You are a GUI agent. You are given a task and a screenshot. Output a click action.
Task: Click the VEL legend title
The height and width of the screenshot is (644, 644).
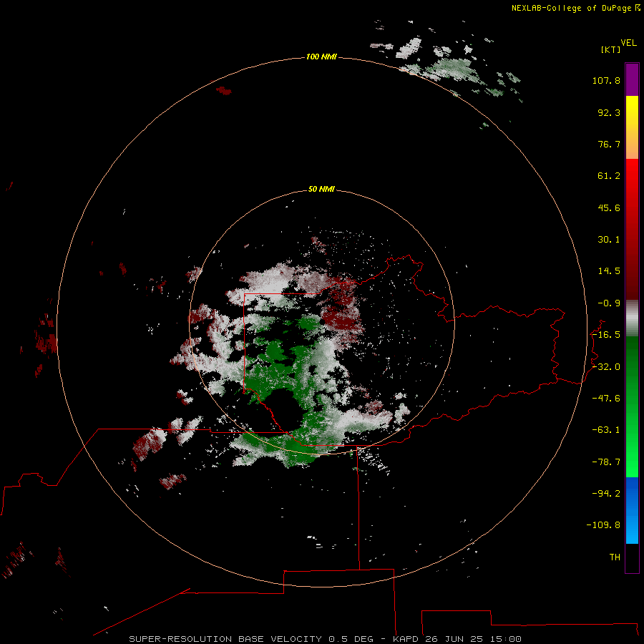[x=628, y=42]
